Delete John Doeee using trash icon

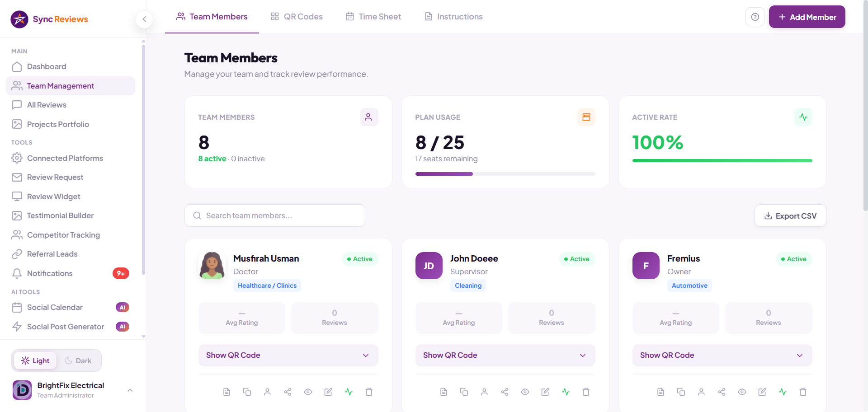[x=586, y=392]
